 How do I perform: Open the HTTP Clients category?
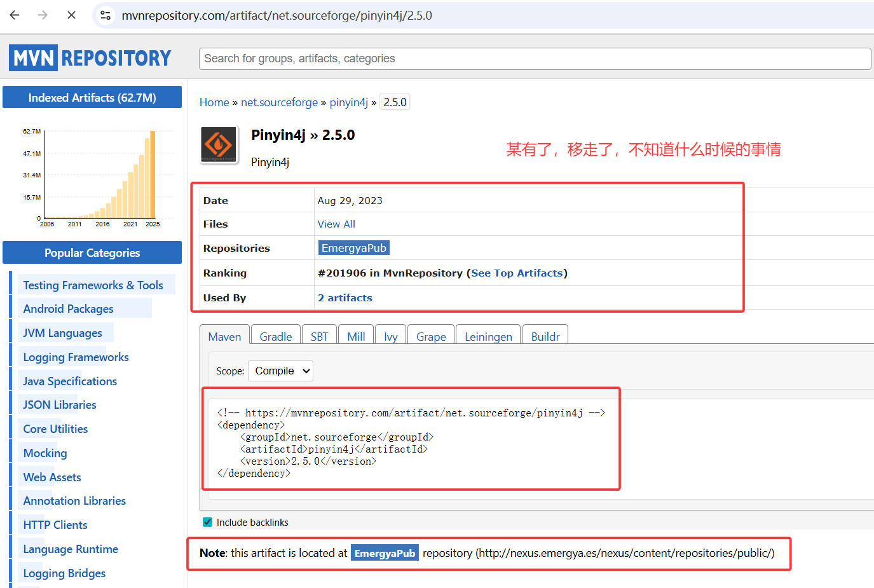click(x=55, y=525)
